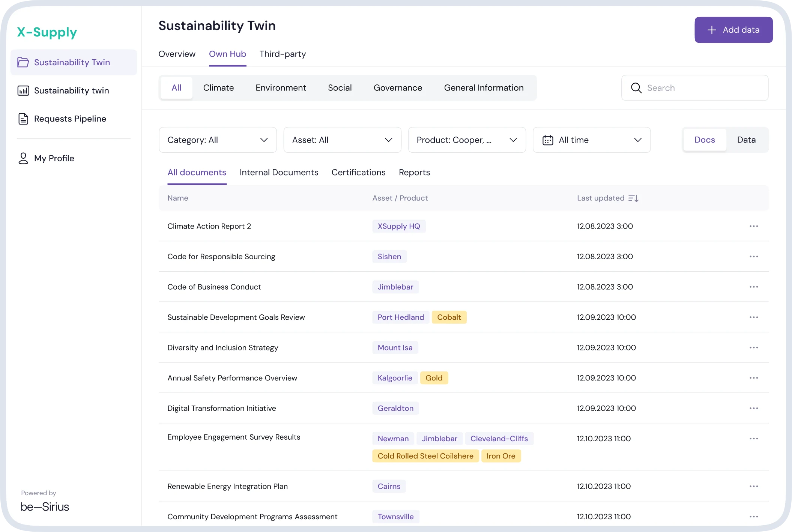Switch to the Third-party tab
The height and width of the screenshot is (532, 792).
point(283,54)
